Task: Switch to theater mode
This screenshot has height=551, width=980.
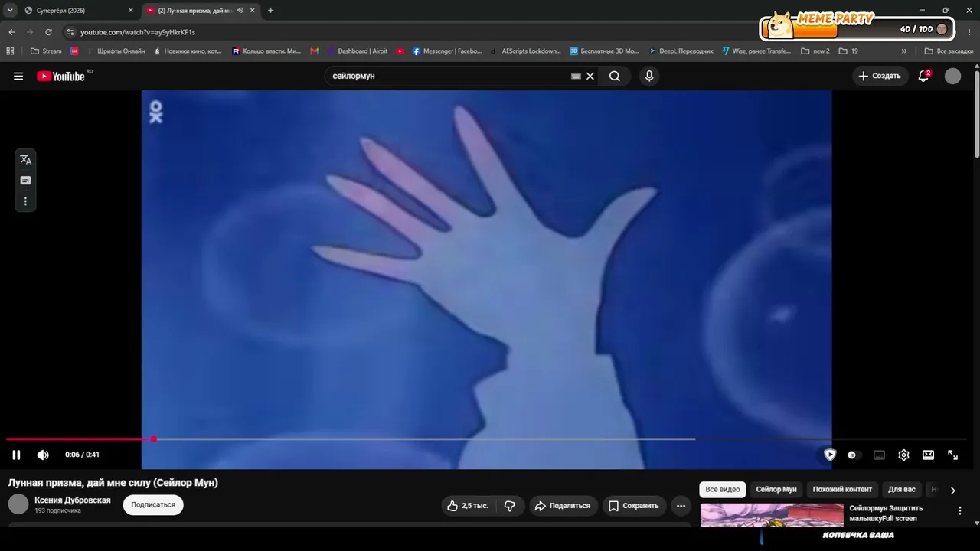Action: [928, 455]
